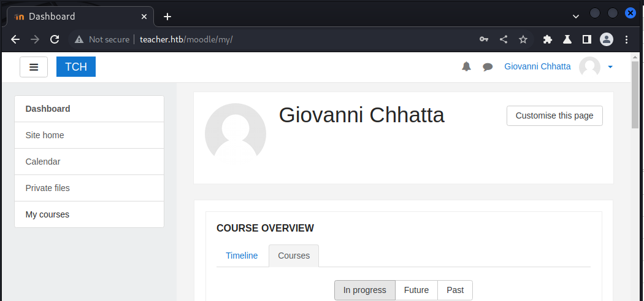The width and height of the screenshot is (644, 301).
Task: Click the Customise this page button
Action: coord(554,115)
